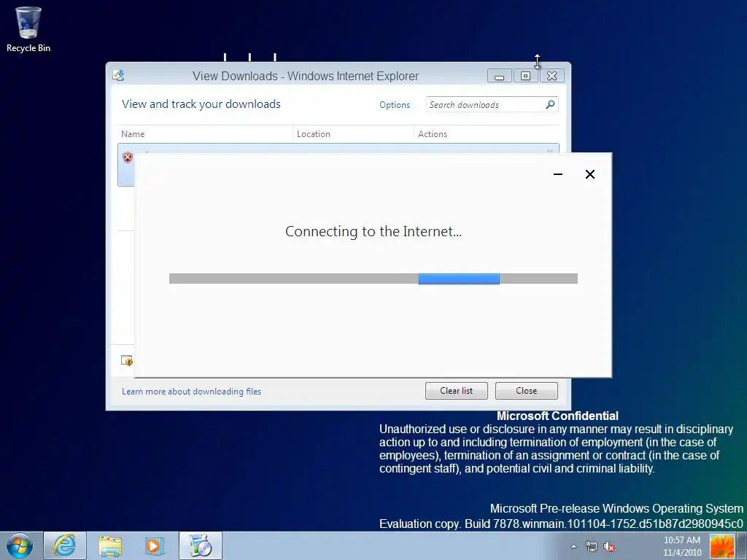747x560 pixels.
Task: Close the View Downloads window
Action: point(552,76)
